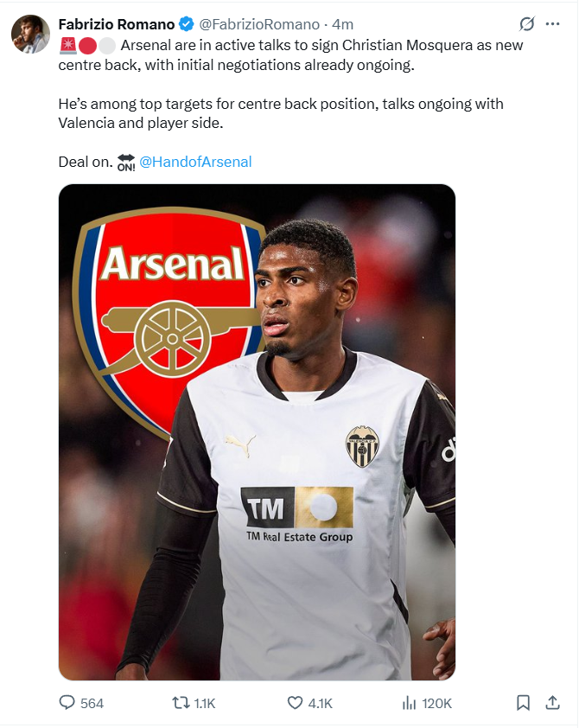The image size is (579, 728).
Task: Click the Fabrizio Romano display name
Action: click(x=117, y=24)
